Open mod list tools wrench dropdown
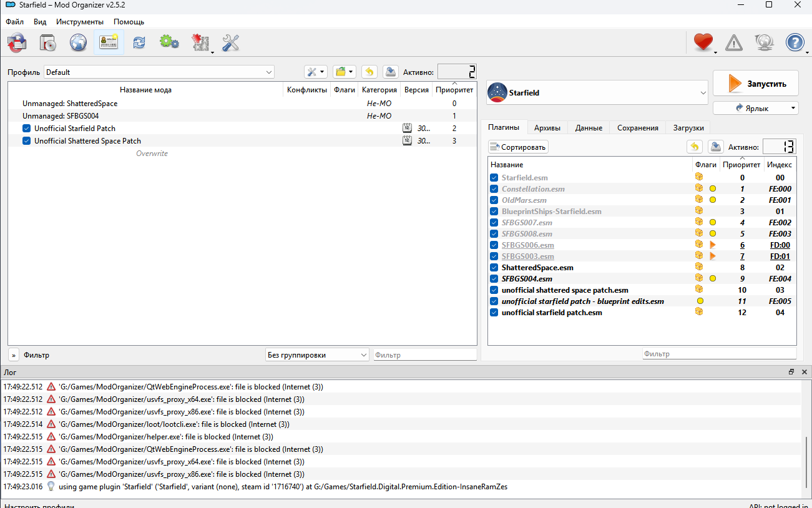The image size is (812, 508). (x=315, y=72)
